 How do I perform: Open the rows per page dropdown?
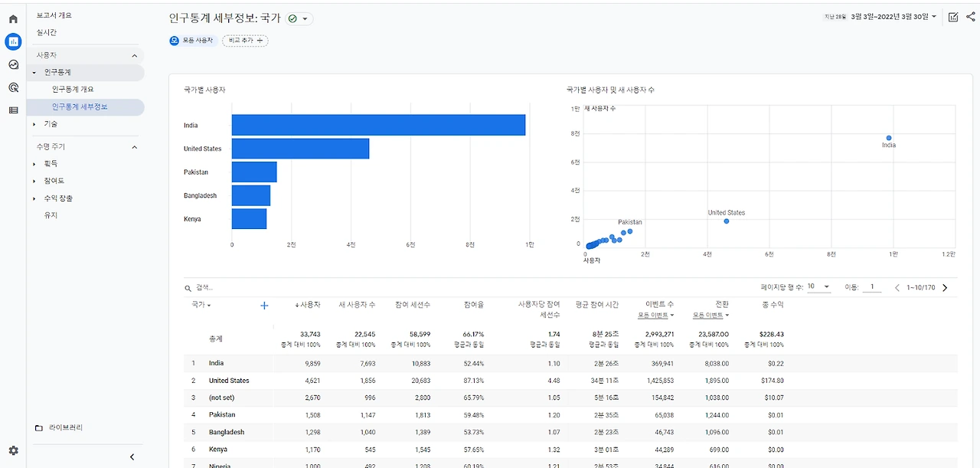point(819,287)
